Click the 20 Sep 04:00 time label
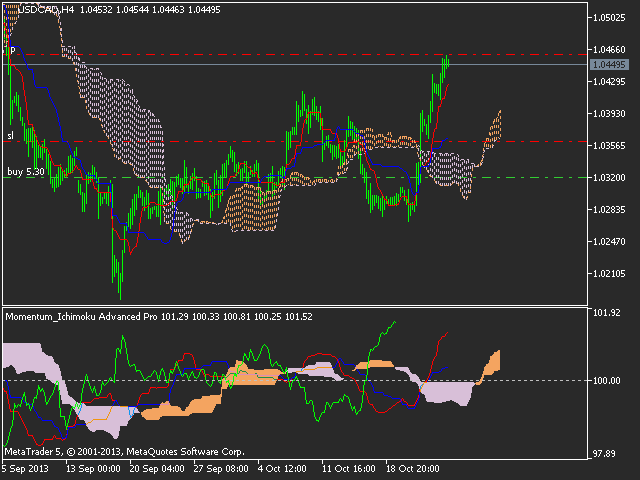Image resolution: width=640 pixels, height=480 pixels. [x=157, y=468]
